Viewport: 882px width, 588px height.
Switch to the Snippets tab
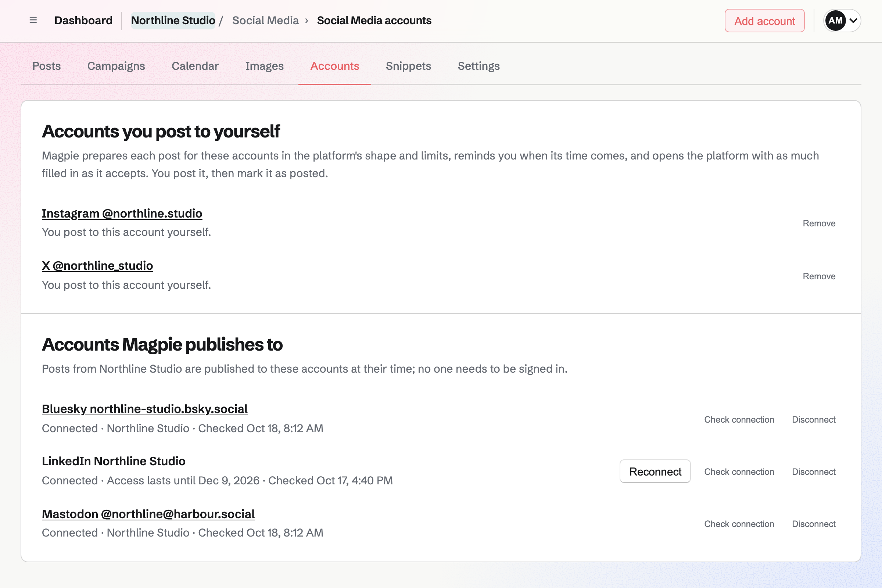tap(408, 66)
